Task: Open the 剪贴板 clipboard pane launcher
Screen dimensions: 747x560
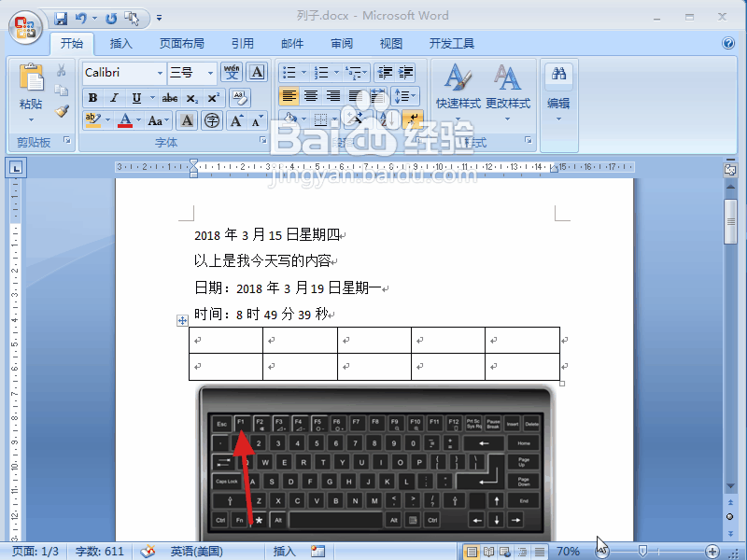Action: pyautogui.click(x=67, y=140)
